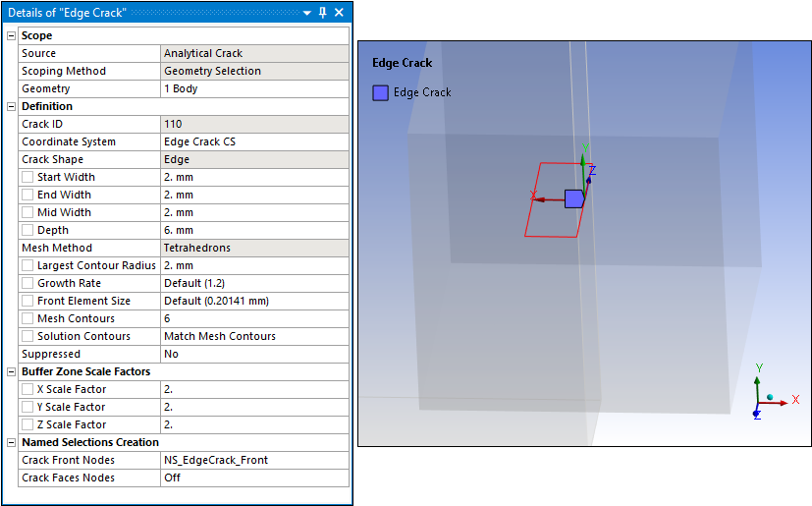This screenshot has width=812, height=506.
Task: Edit the Mesh Contours value 6
Action: tap(254, 318)
